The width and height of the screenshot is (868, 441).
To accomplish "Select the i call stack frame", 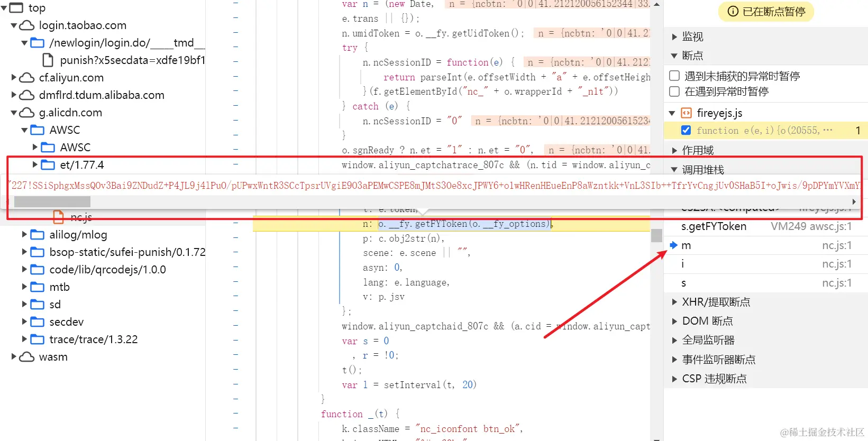I will point(766,264).
